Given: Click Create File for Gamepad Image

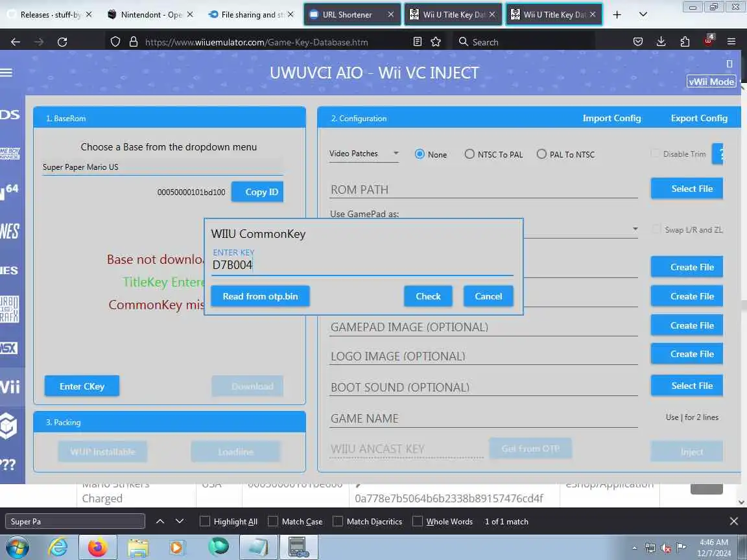Looking at the screenshot, I should click(x=687, y=325).
